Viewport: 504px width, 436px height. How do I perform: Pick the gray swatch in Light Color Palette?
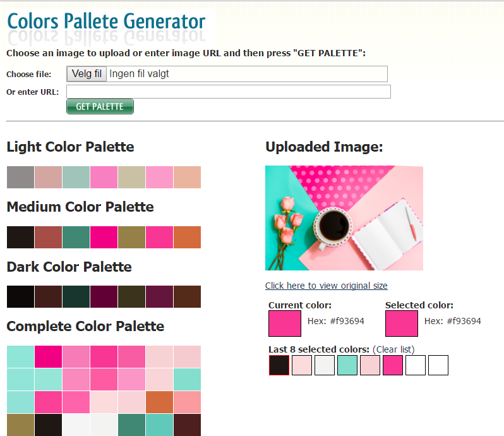[x=21, y=177]
